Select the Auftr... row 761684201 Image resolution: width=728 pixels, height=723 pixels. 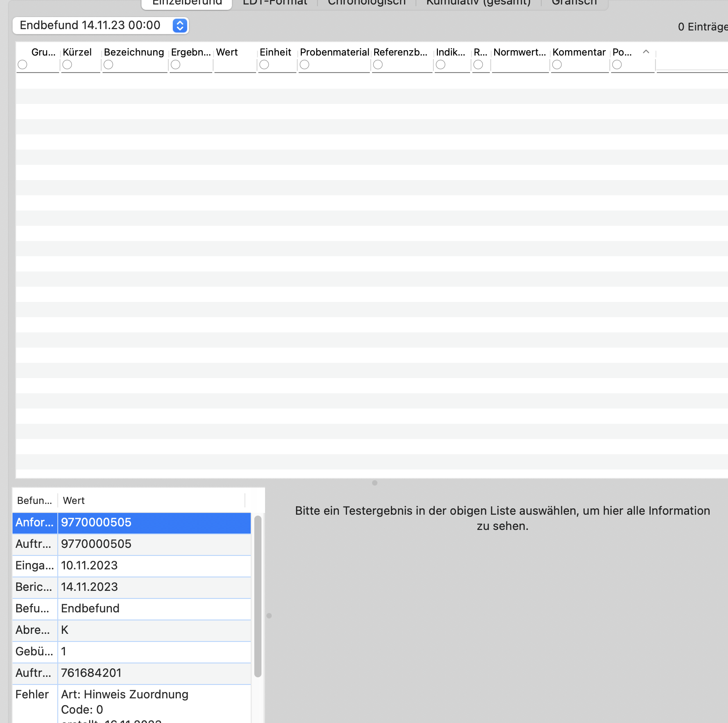[x=132, y=673]
